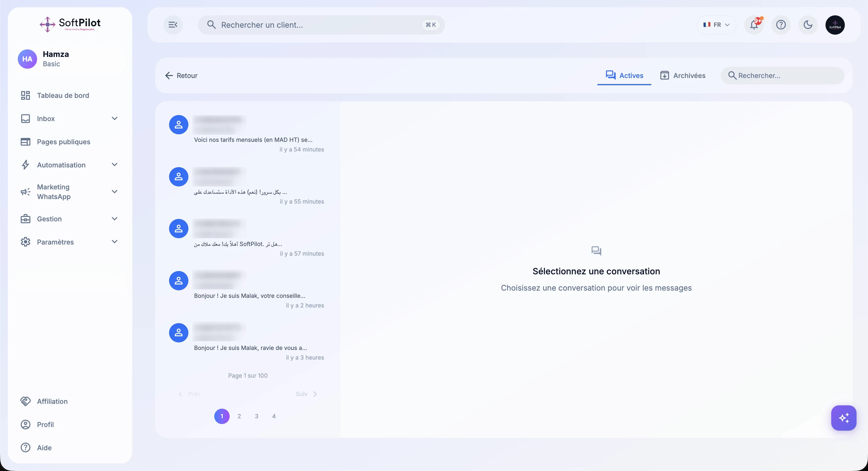Switch to the Actives tab
The width and height of the screenshot is (868, 471).
[x=624, y=75]
